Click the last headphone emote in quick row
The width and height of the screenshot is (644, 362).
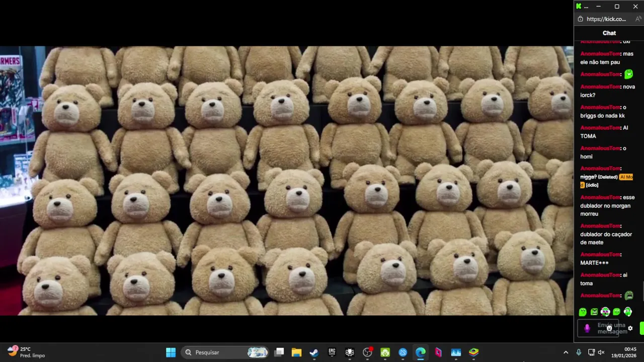coord(628,312)
